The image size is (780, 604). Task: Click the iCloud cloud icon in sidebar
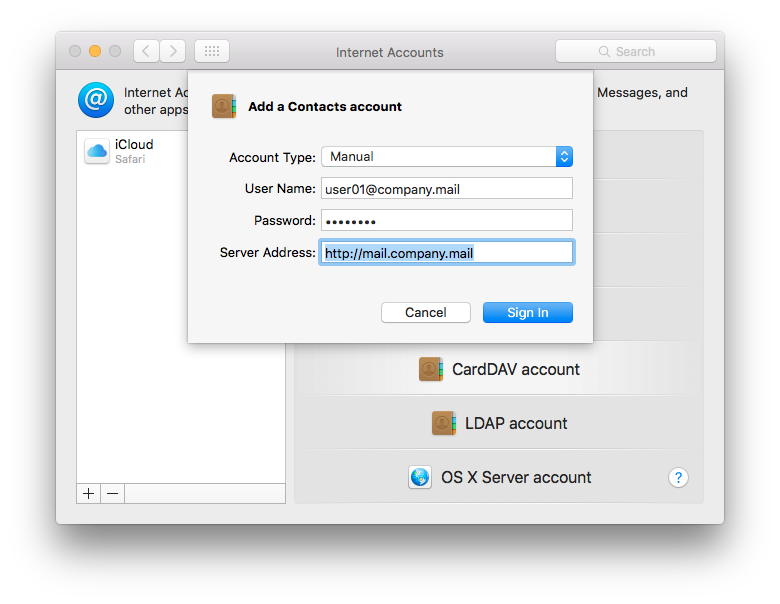click(x=97, y=151)
